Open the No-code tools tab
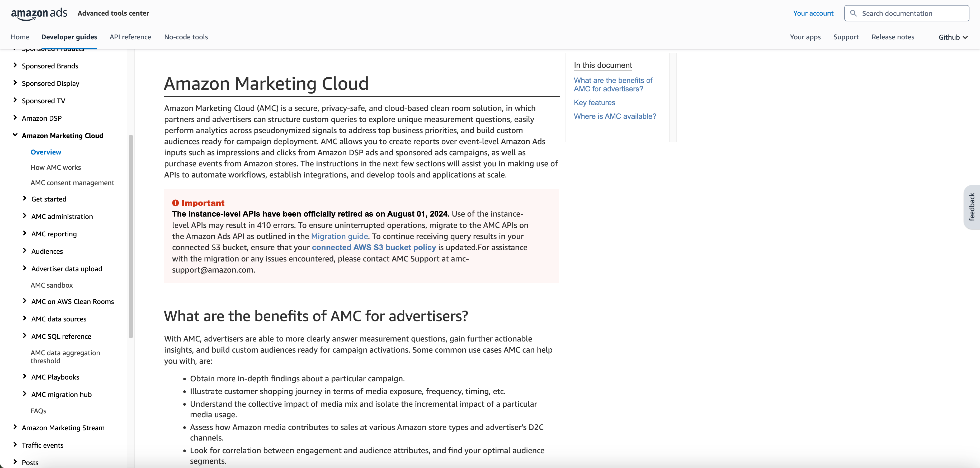The width and height of the screenshot is (980, 468). tap(186, 37)
